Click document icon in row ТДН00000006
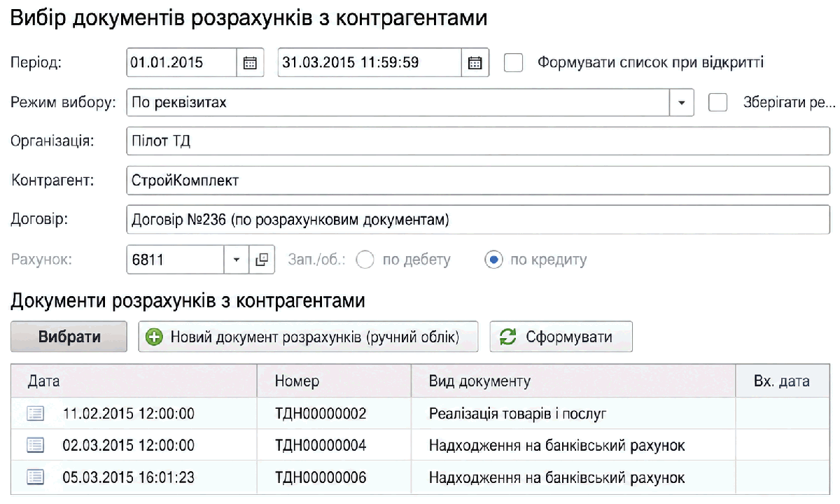The height and width of the screenshot is (504, 840). click(35, 477)
